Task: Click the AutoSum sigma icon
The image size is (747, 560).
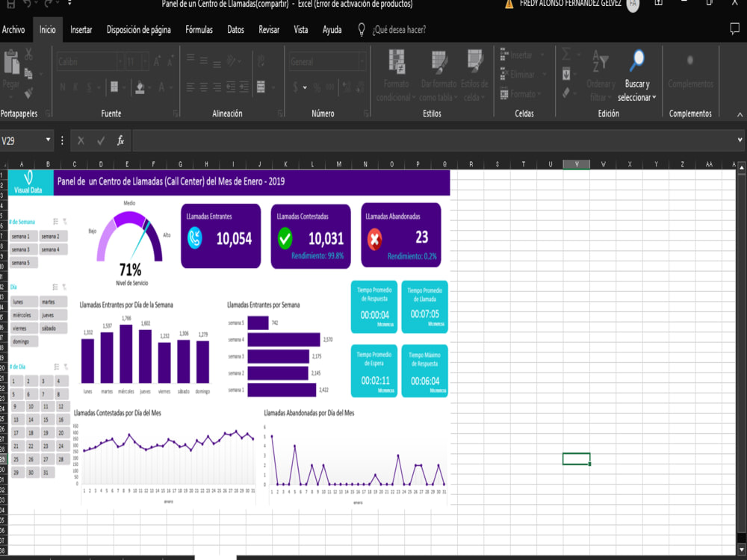Action: pyautogui.click(x=566, y=54)
